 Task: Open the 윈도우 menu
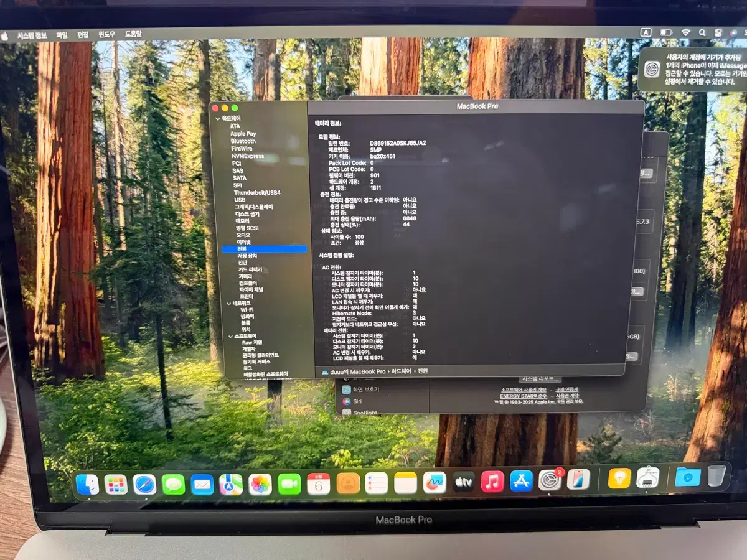(106, 34)
